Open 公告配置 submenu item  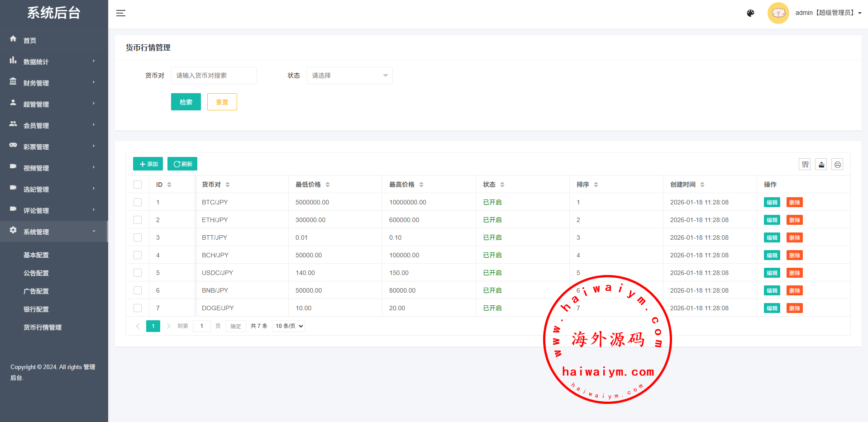click(36, 273)
